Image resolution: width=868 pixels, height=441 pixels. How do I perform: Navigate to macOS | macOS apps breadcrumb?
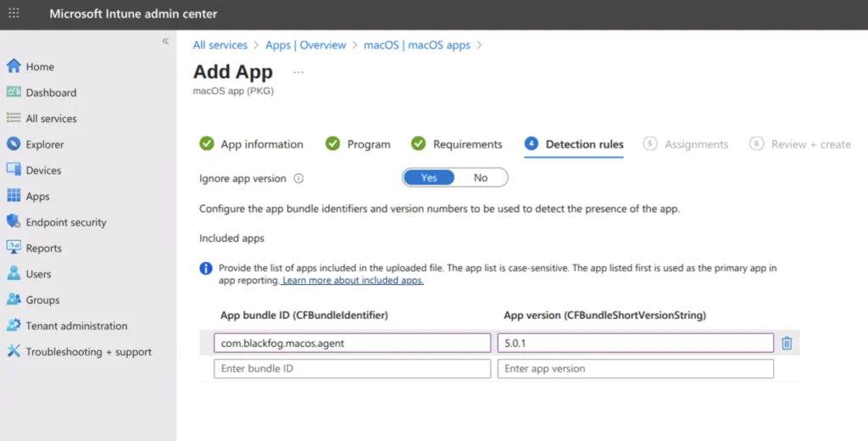(x=417, y=45)
